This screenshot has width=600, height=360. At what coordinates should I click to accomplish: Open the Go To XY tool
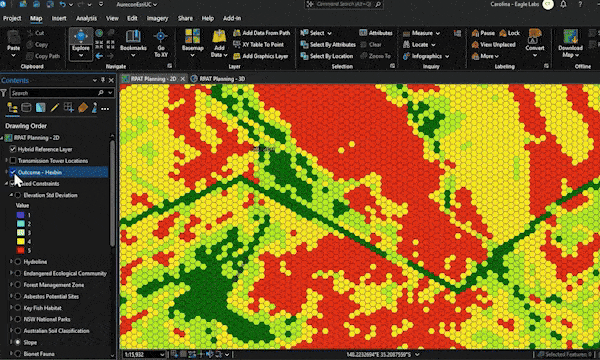coord(161,44)
